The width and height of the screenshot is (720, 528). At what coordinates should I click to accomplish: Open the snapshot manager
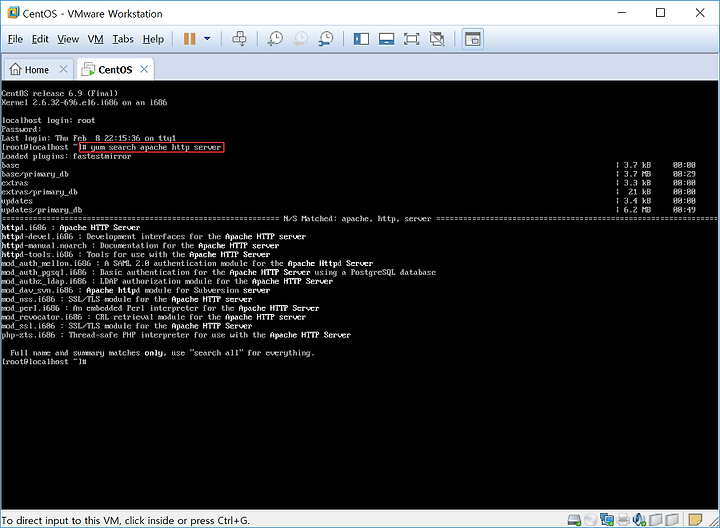(x=326, y=39)
